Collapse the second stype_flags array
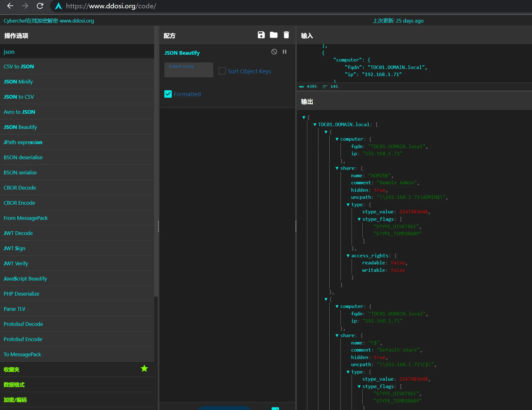Viewport: 532px width, 410px height. tap(359, 387)
